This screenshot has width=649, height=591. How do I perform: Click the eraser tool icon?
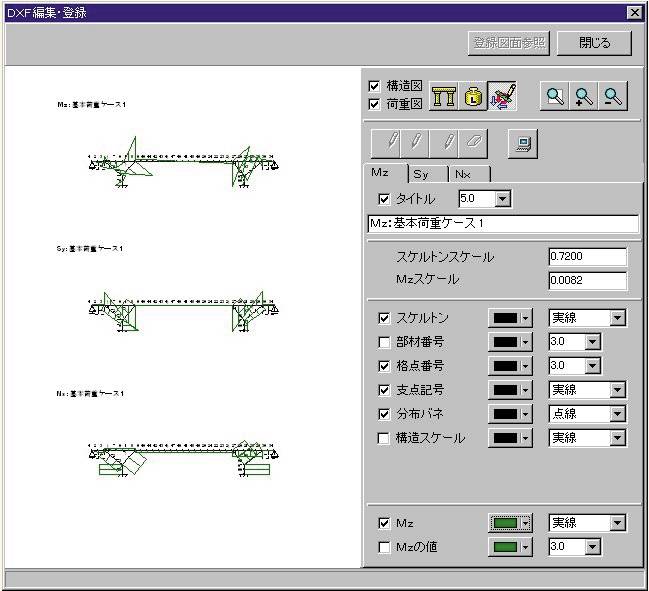click(475, 144)
